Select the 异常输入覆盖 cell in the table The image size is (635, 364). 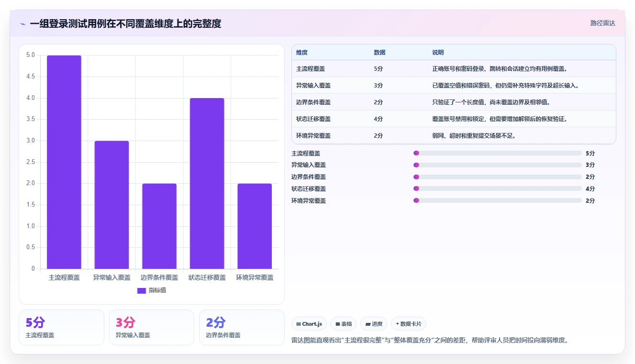click(313, 86)
